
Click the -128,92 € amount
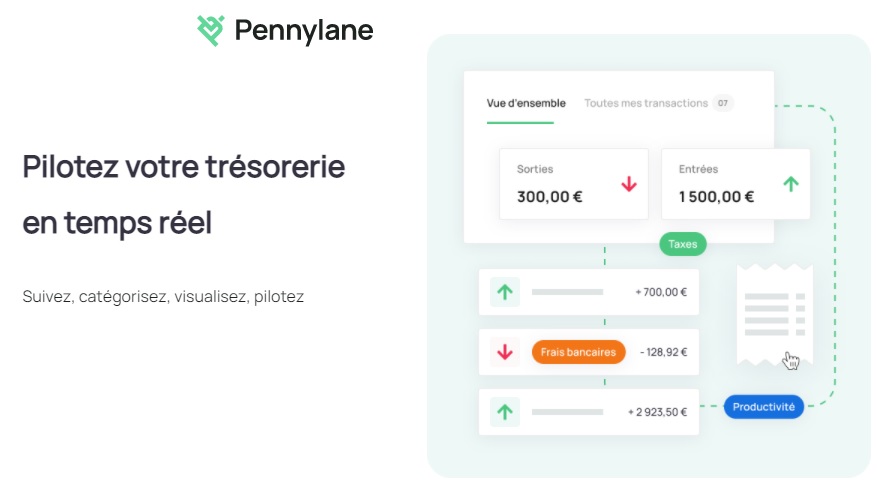663,352
